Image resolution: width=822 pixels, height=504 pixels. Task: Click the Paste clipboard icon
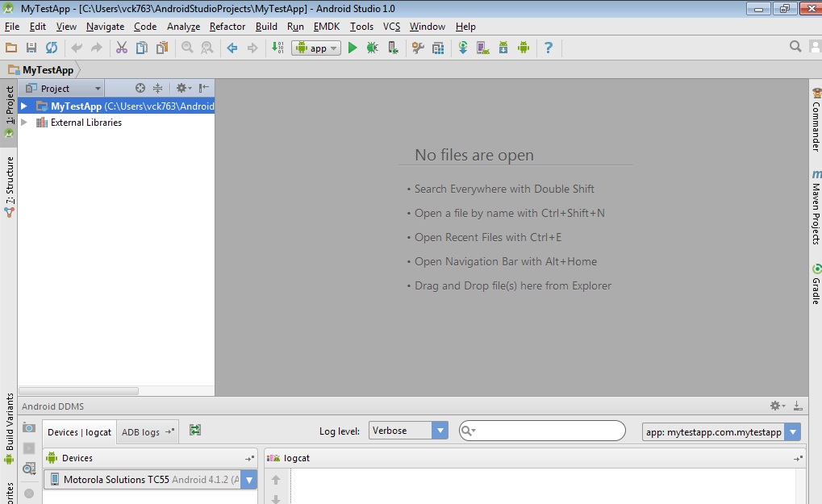point(162,48)
